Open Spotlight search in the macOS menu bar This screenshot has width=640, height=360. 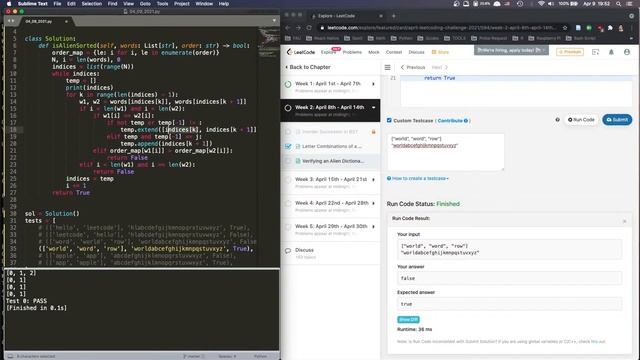[x=619, y=4]
